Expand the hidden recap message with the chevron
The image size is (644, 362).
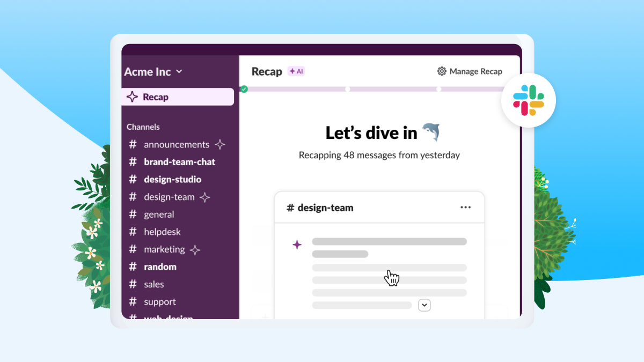(424, 305)
